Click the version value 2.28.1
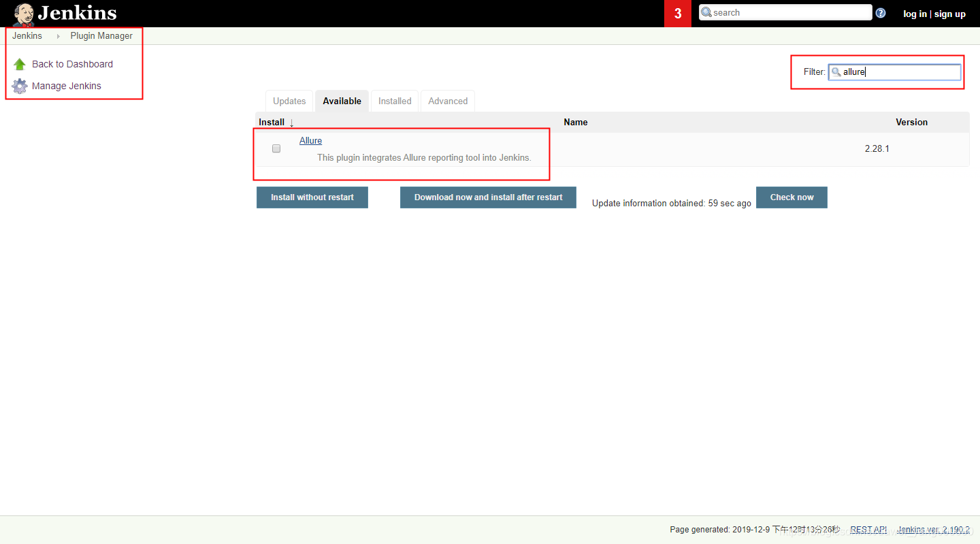 [x=877, y=148]
